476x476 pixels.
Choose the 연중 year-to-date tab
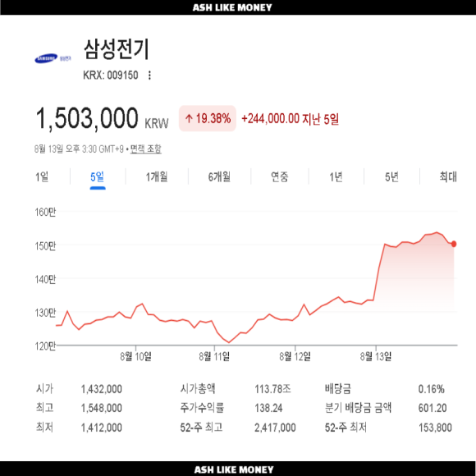tap(280, 176)
